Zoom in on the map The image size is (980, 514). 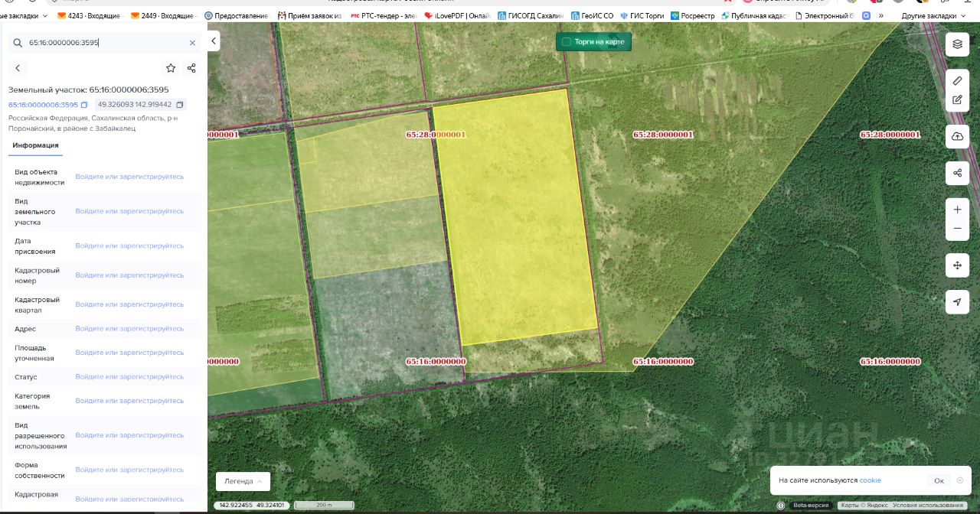click(957, 209)
